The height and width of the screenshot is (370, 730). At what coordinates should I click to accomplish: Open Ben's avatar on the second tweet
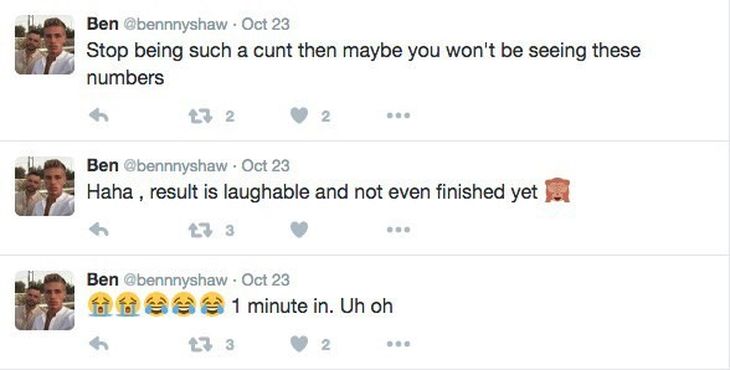[x=45, y=187]
